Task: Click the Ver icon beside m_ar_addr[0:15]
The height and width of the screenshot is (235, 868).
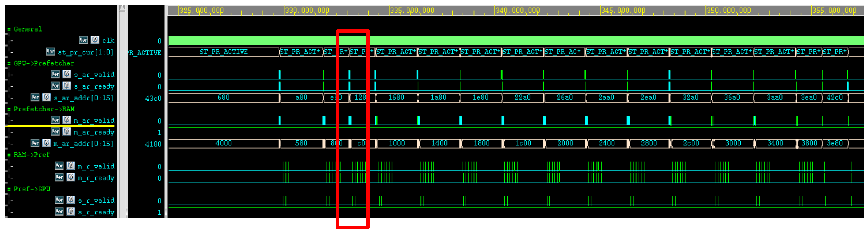Action: coord(35,143)
